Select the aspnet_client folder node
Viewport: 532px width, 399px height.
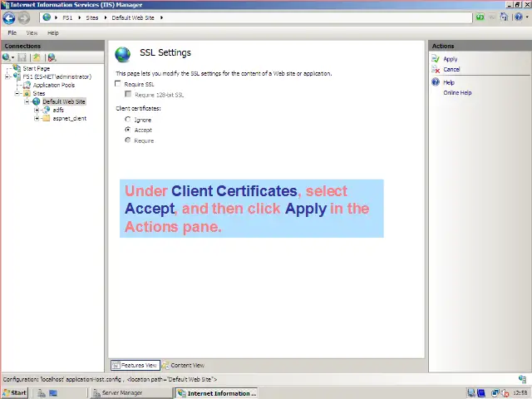click(x=70, y=118)
